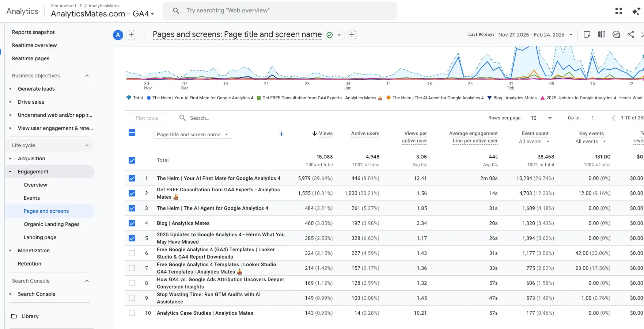
Task: Click the Total row select-all checkbox
Action: click(132, 160)
